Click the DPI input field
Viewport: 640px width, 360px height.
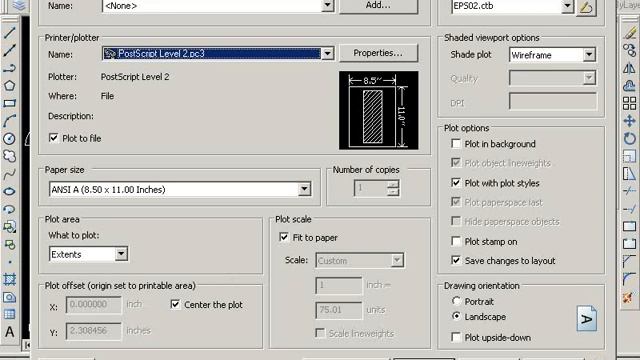(553, 101)
